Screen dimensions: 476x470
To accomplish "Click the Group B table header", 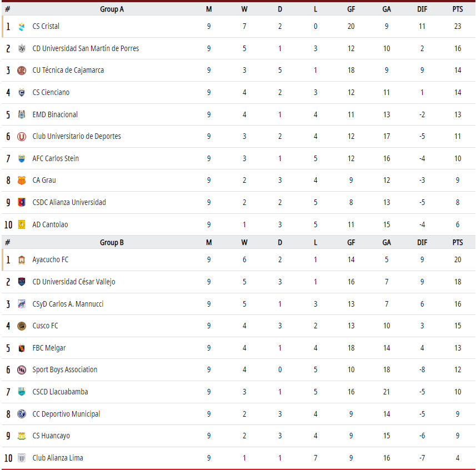I will 112,242.
